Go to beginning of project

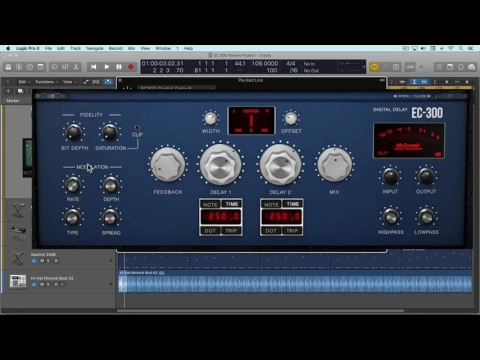94,67
